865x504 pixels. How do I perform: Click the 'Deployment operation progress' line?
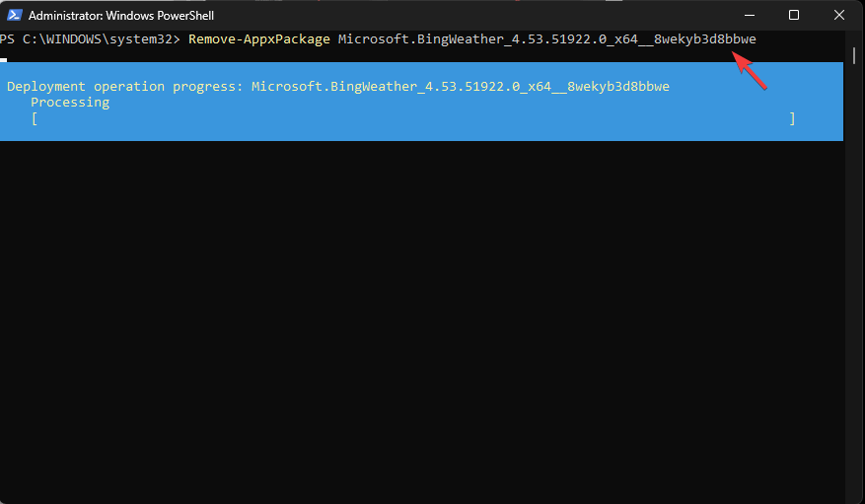pos(338,87)
